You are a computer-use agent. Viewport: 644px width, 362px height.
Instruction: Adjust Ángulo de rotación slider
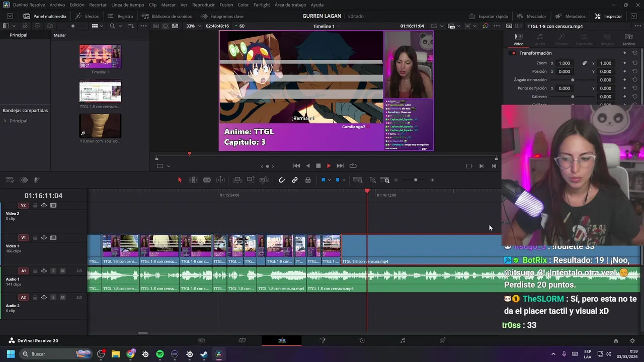pyautogui.click(x=573, y=80)
